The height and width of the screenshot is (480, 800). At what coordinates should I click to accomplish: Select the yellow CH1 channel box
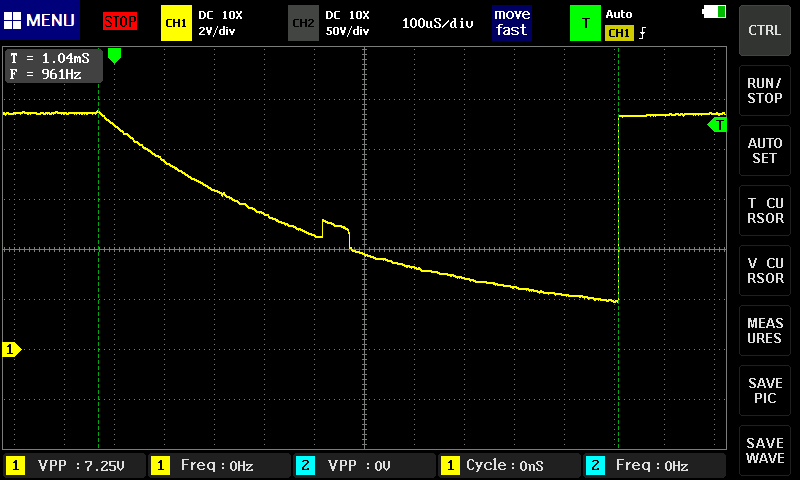tap(176, 23)
